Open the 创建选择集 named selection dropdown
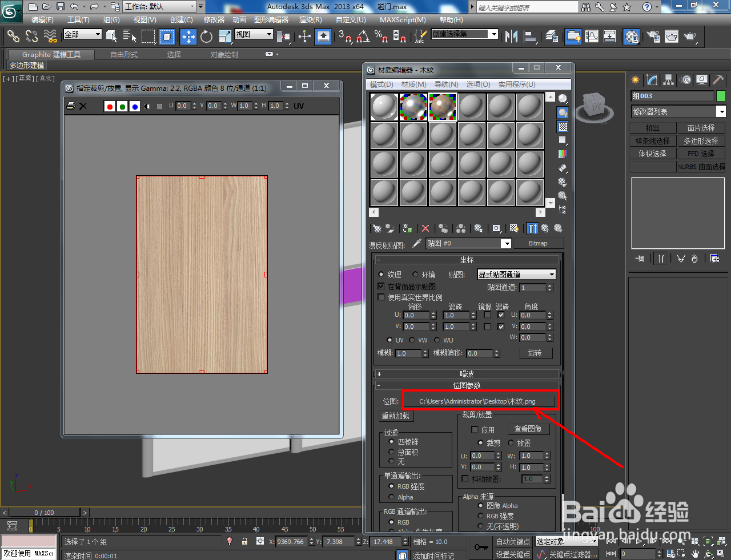This screenshot has width=731, height=560. [x=493, y=34]
